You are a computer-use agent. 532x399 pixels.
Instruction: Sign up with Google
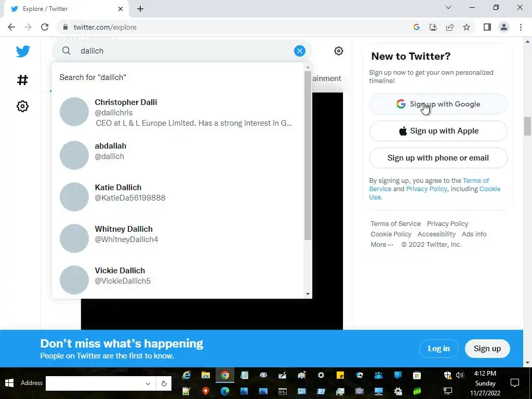pyautogui.click(x=438, y=104)
